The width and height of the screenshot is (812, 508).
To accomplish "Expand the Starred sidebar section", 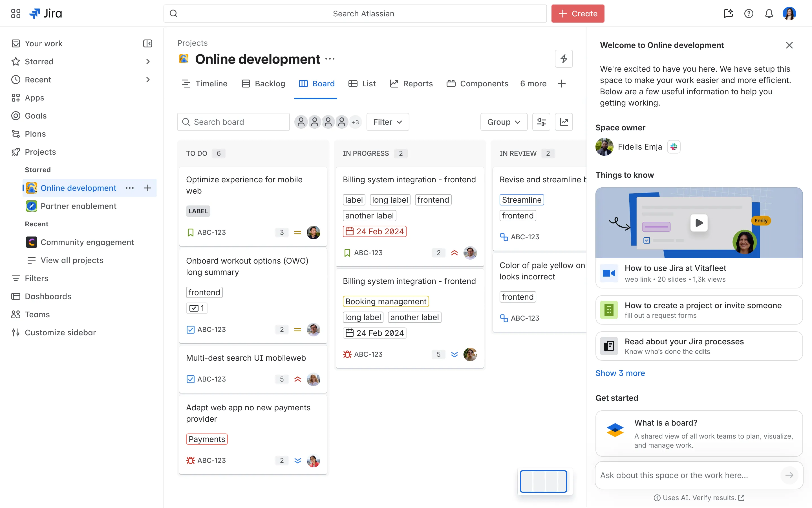I will coord(148,62).
